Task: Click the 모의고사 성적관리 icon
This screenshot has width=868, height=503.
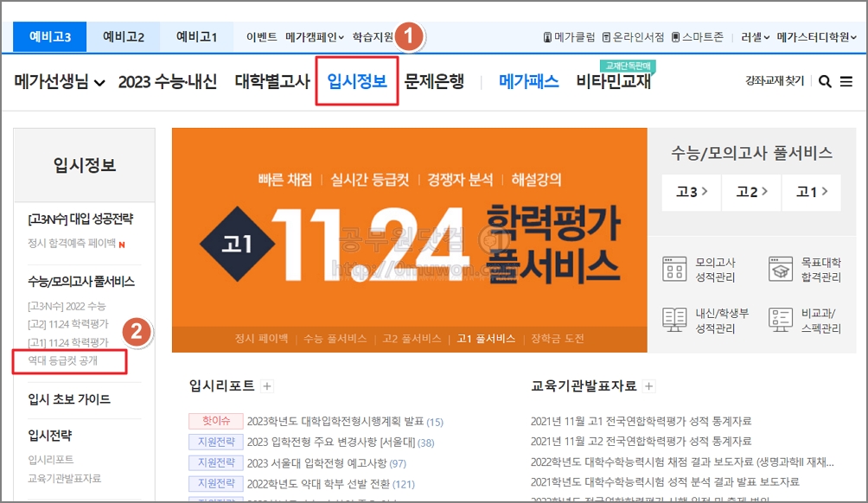Action: point(674,269)
